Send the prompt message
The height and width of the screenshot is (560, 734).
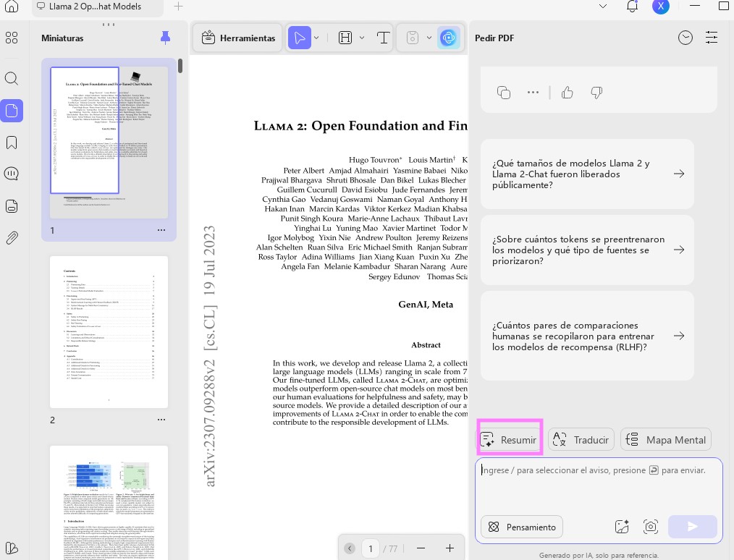[692, 527]
